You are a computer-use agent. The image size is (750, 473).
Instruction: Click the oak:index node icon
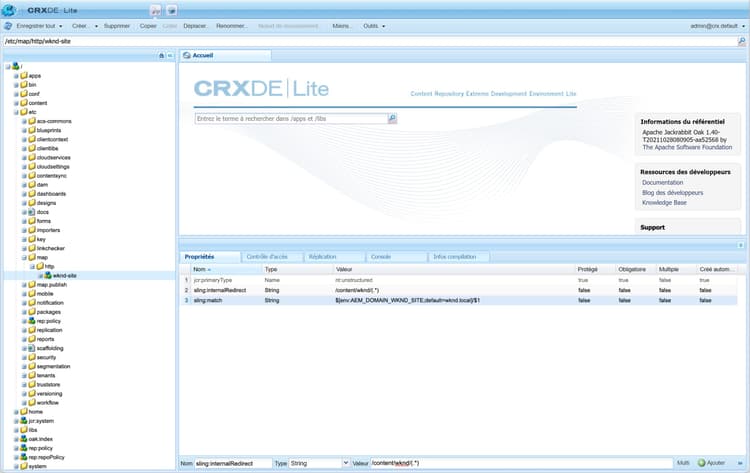[23, 439]
